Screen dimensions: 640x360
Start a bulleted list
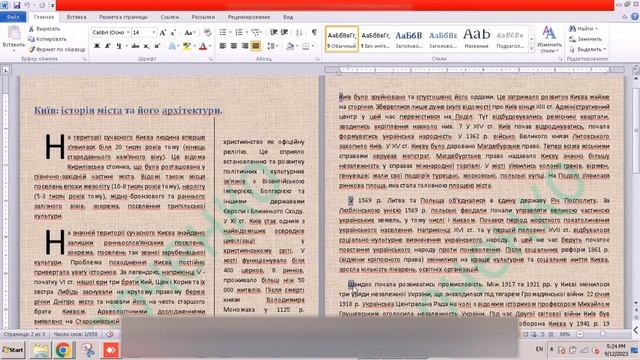pyautogui.click(x=223, y=32)
